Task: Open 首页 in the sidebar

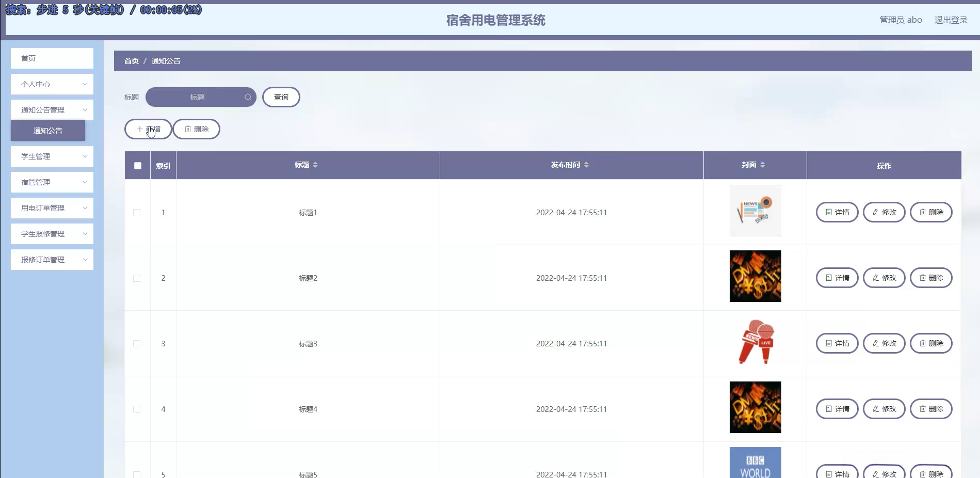Action: [52, 58]
